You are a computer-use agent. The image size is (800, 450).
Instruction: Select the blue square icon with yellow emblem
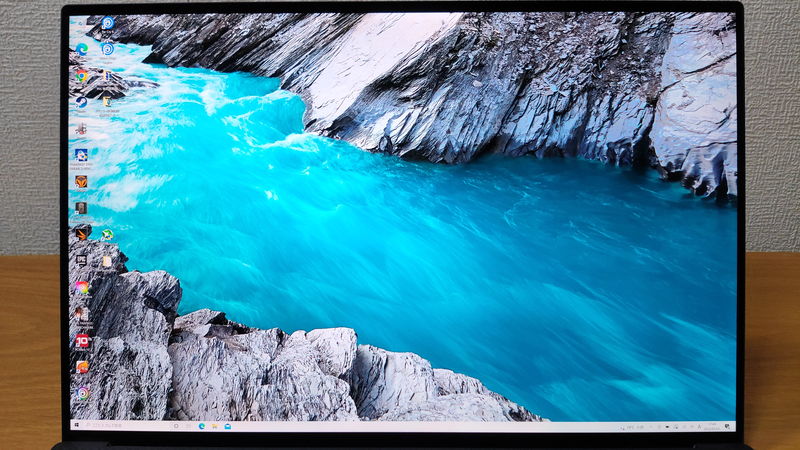(81, 155)
